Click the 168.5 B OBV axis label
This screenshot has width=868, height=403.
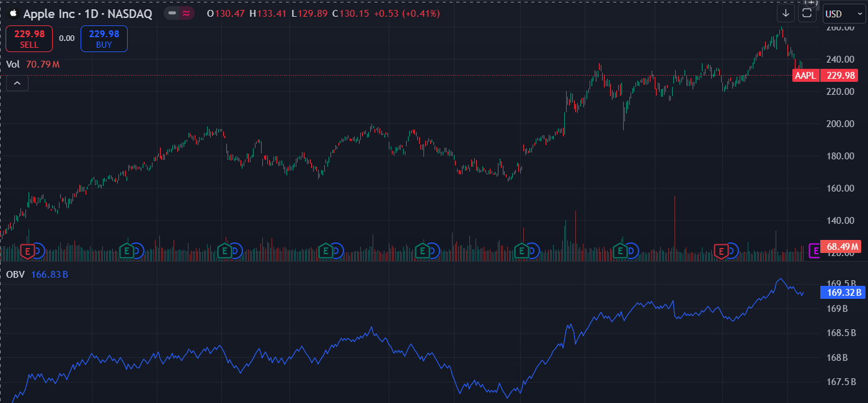840,333
